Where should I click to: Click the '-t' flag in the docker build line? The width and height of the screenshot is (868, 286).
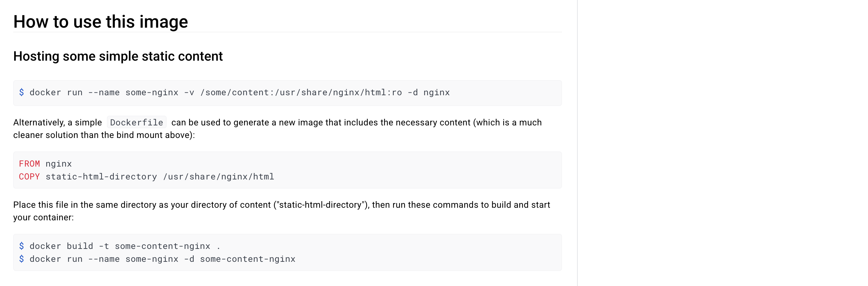point(104,246)
